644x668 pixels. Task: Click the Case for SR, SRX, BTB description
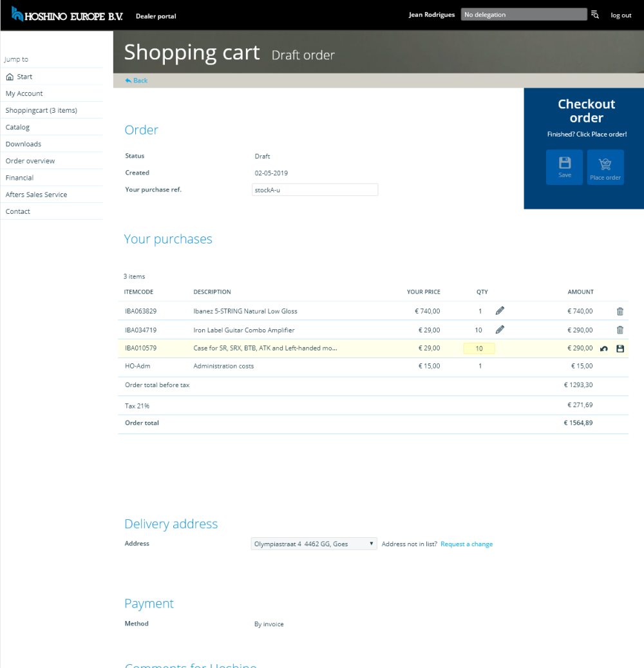tap(265, 348)
